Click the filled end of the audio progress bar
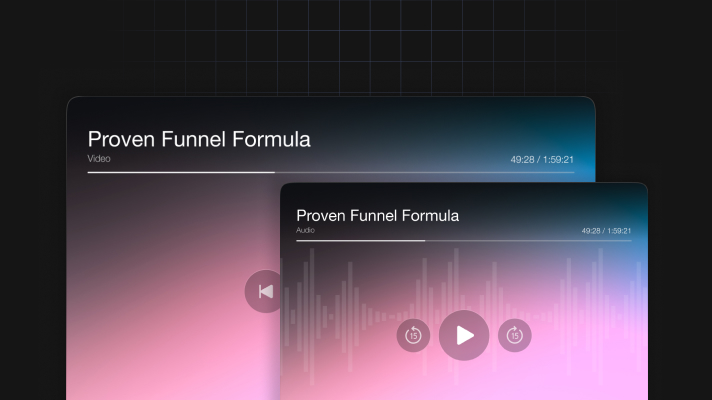Image resolution: width=712 pixels, height=400 pixels. (425, 240)
